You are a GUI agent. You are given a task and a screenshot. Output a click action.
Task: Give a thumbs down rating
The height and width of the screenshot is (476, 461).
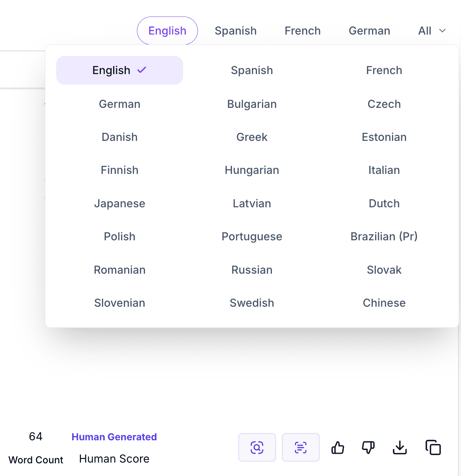click(x=368, y=447)
